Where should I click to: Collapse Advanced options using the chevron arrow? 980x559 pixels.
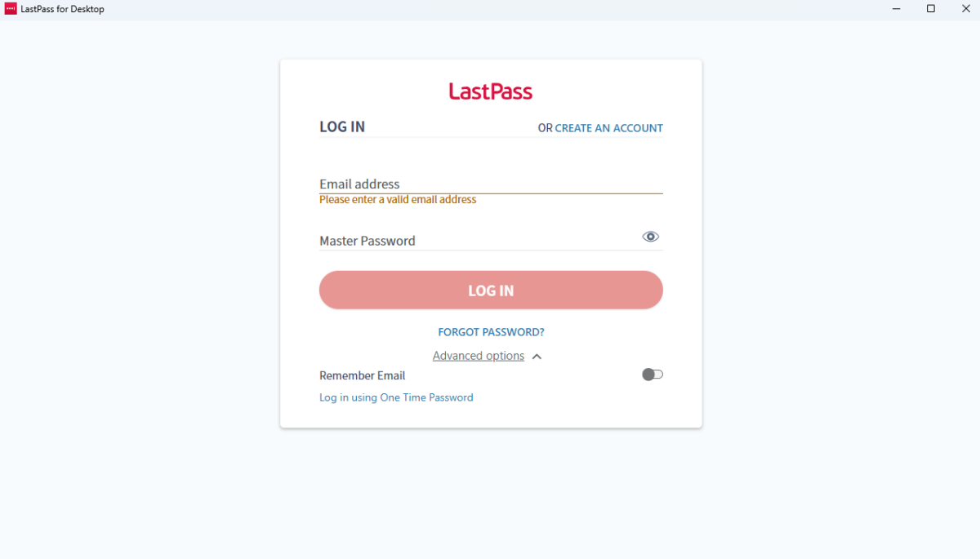pyautogui.click(x=537, y=357)
